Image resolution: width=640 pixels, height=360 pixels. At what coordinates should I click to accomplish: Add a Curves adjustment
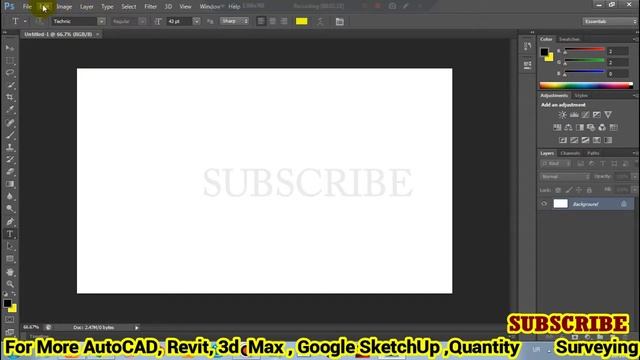point(585,115)
